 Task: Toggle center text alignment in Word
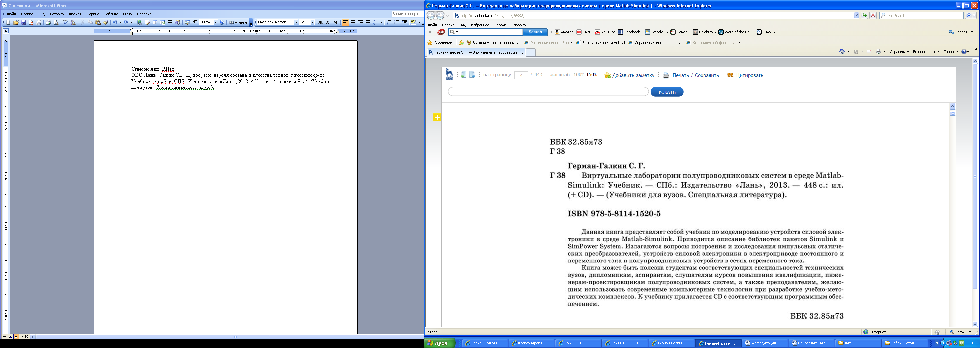click(353, 22)
